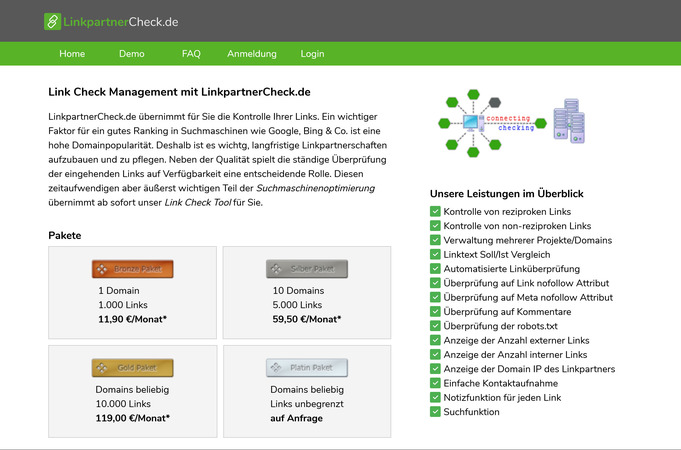Click checkmark beside Überprüfung auf Kommentare
This screenshot has height=450, width=681.
pyautogui.click(x=435, y=312)
